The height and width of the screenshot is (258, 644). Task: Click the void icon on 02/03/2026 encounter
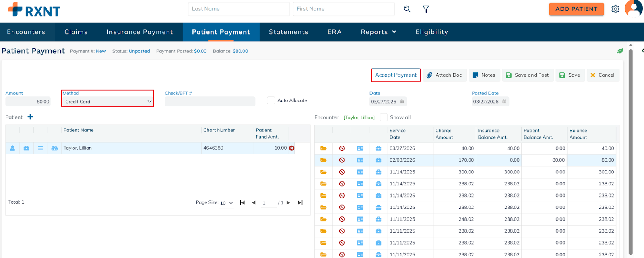click(342, 160)
